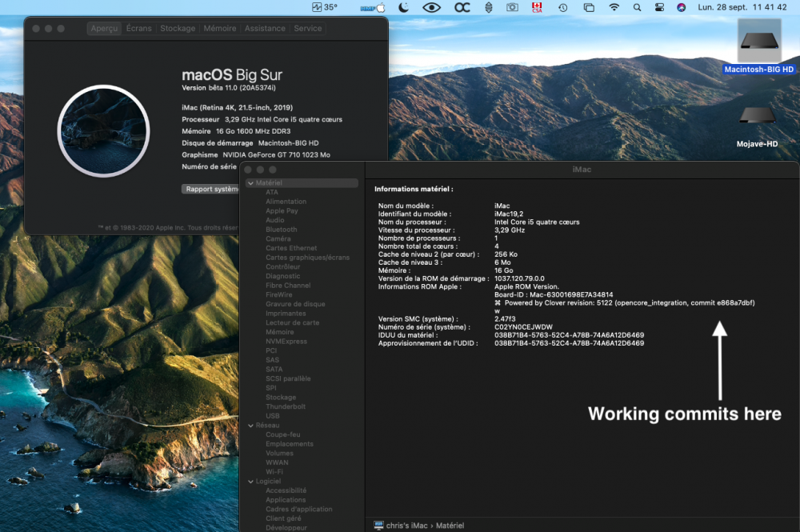
Task: Click the Rapport système button
Action: [x=210, y=190]
